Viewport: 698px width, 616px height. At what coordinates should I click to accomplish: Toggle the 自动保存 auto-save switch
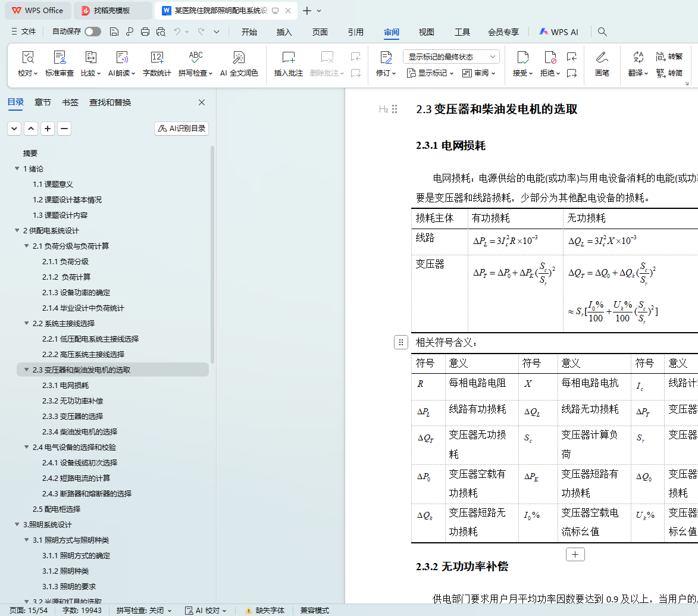(92, 32)
